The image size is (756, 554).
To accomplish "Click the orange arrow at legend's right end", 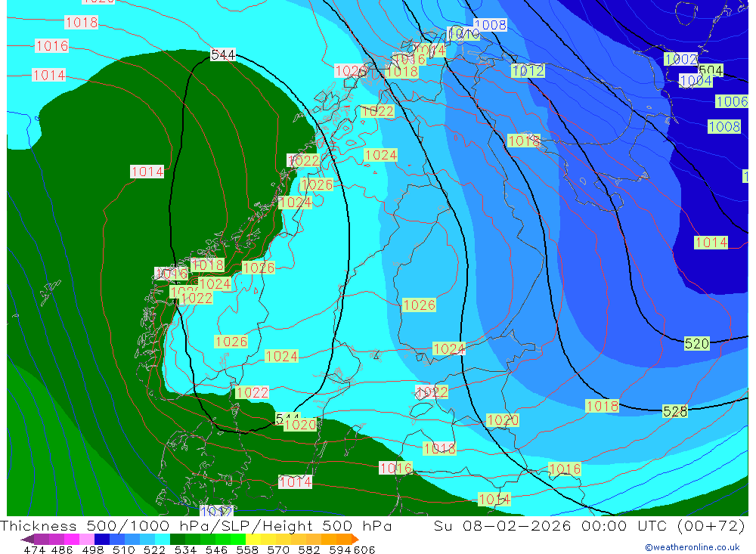I will point(355,539).
